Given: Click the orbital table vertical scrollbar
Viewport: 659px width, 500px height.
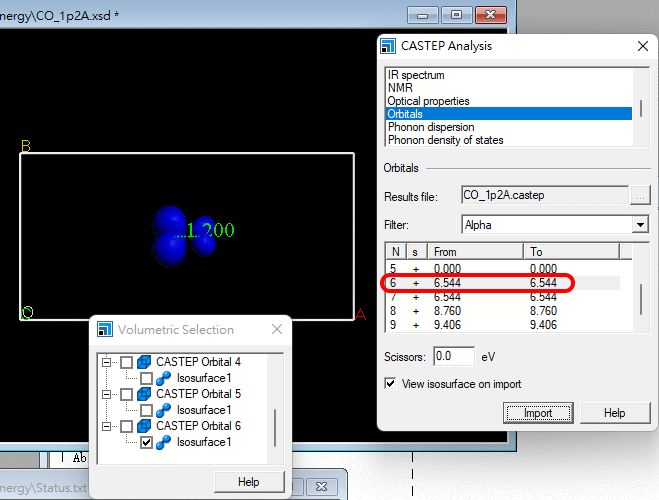Looking at the screenshot, I should click(x=641, y=298).
